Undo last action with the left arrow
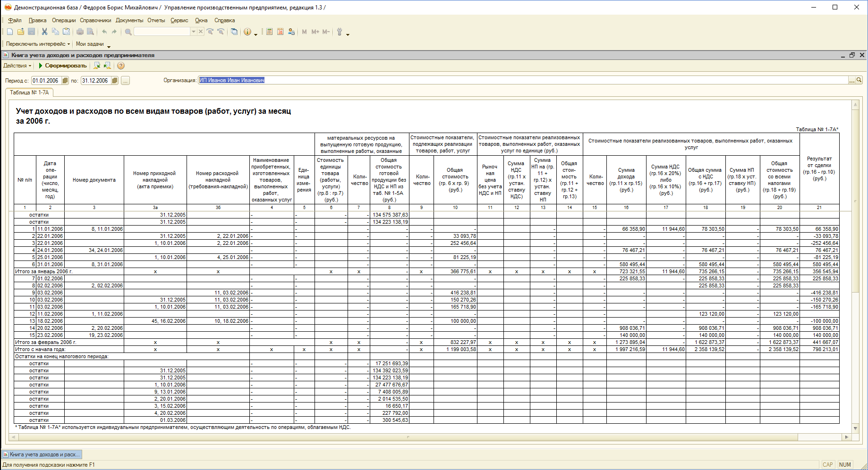The width and height of the screenshot is (868, 470). pos(104,32)
